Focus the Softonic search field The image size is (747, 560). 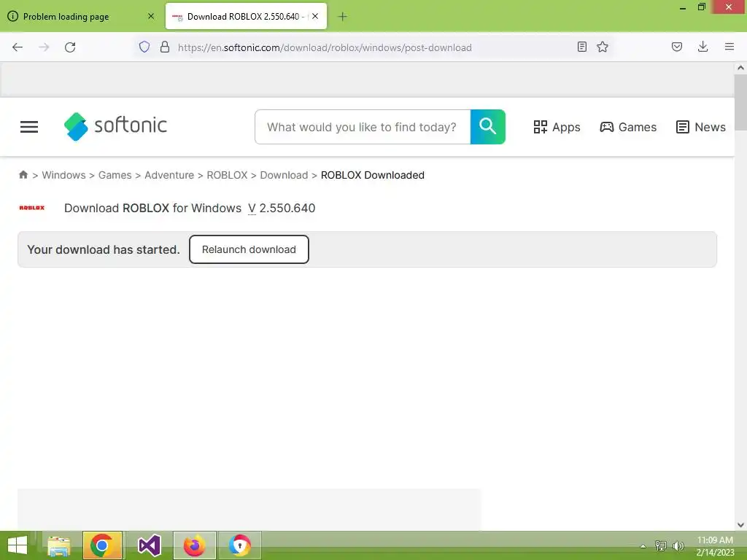363,127
